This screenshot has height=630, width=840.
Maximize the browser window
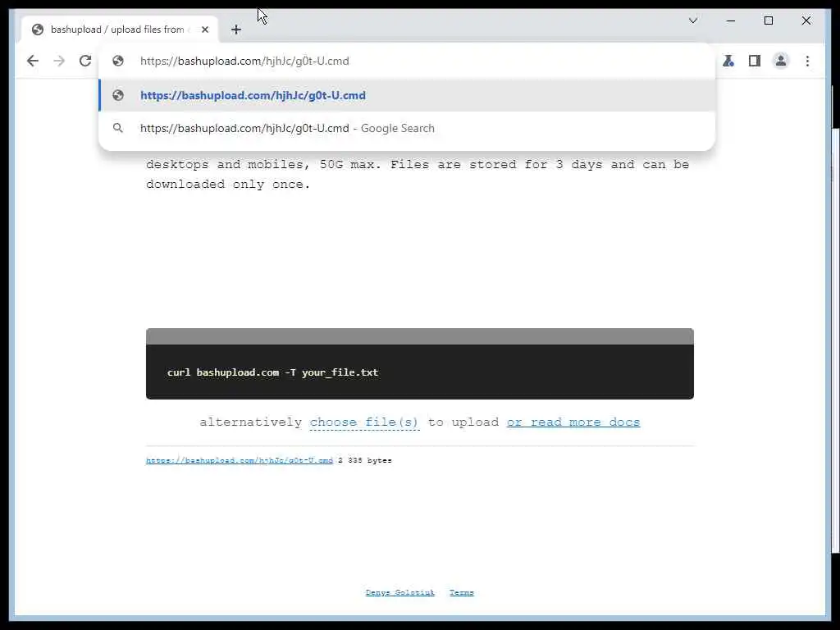pos(768,21)
